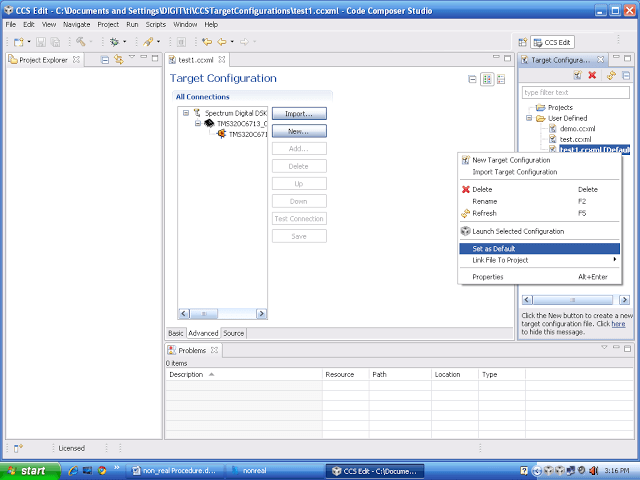Collapse All in Project Explorer
Viewport: 640px width, 480px height.
coord(105,60)
